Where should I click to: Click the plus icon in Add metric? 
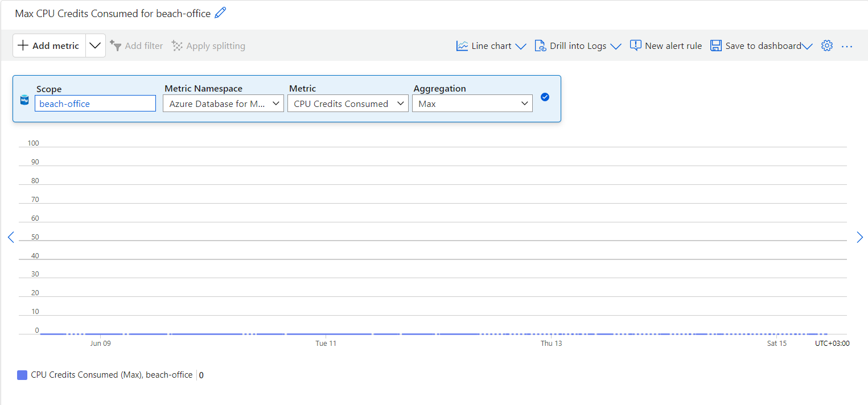(x=23, y=46)
